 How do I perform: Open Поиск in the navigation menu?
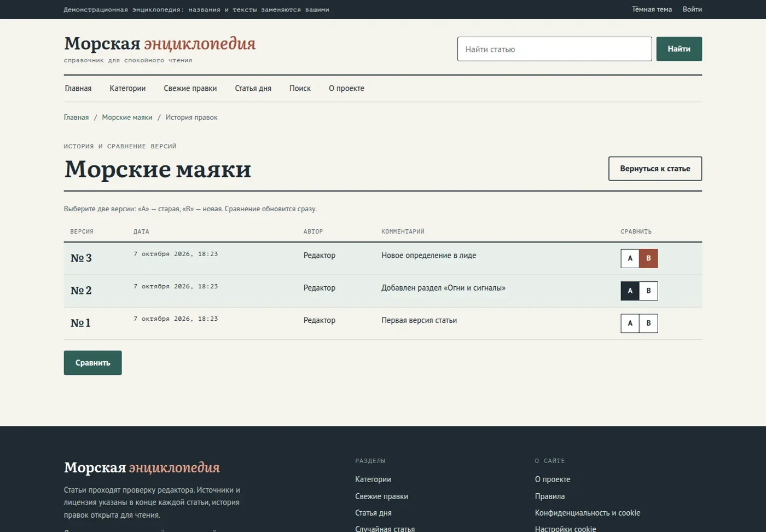(x=300, y=88)
